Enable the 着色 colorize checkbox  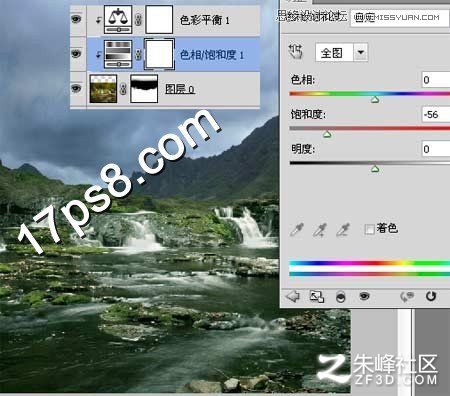[369, 229]
